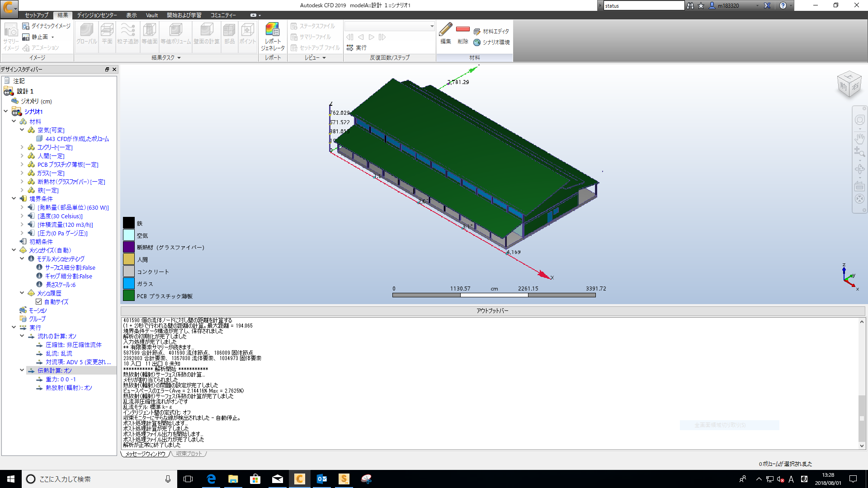This screenshot has height=488, width=868.
Task: Collapse the 伝熱計算: オン node
Action: tap(22, 371)
